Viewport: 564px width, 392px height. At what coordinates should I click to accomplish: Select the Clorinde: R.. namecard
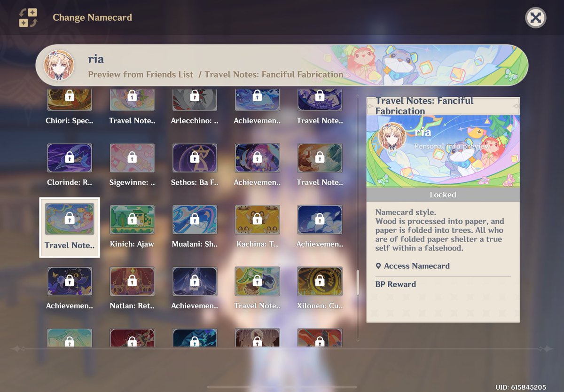70,165
